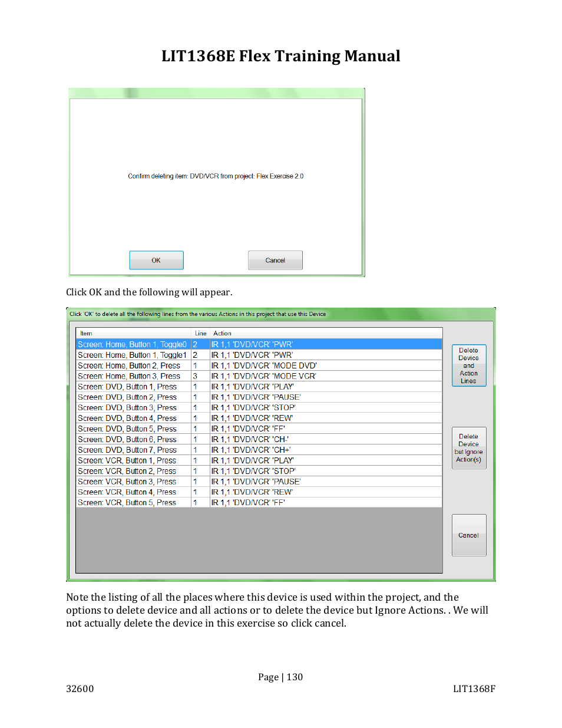
Task: Select row Screen: DVD, Button 6, Press
Action: (x=259, y=440)
